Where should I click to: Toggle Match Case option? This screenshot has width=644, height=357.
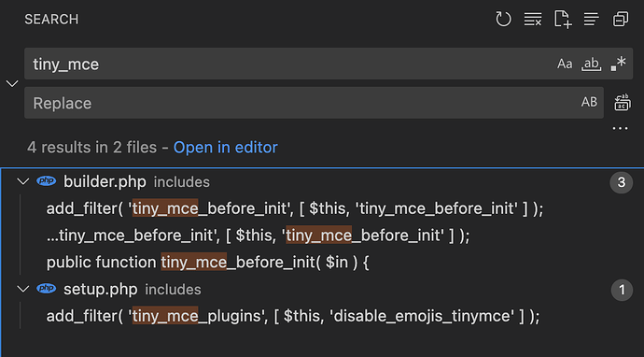565,64
